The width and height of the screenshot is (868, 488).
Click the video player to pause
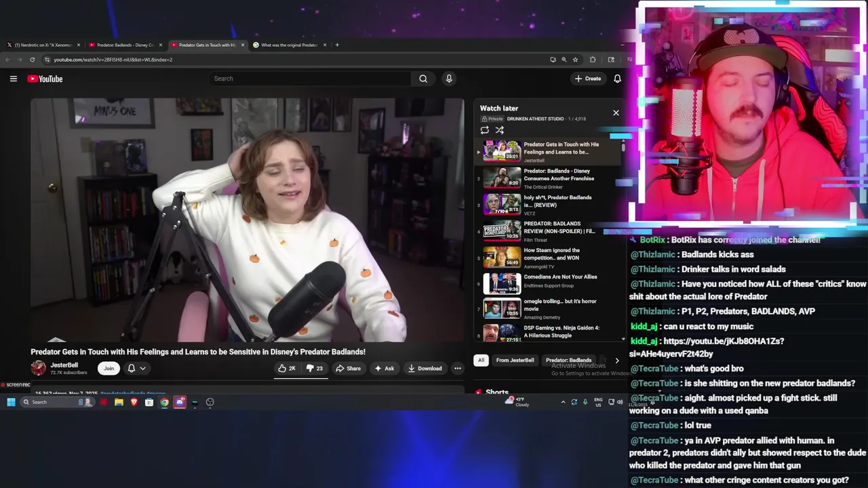tap(248, 220)
